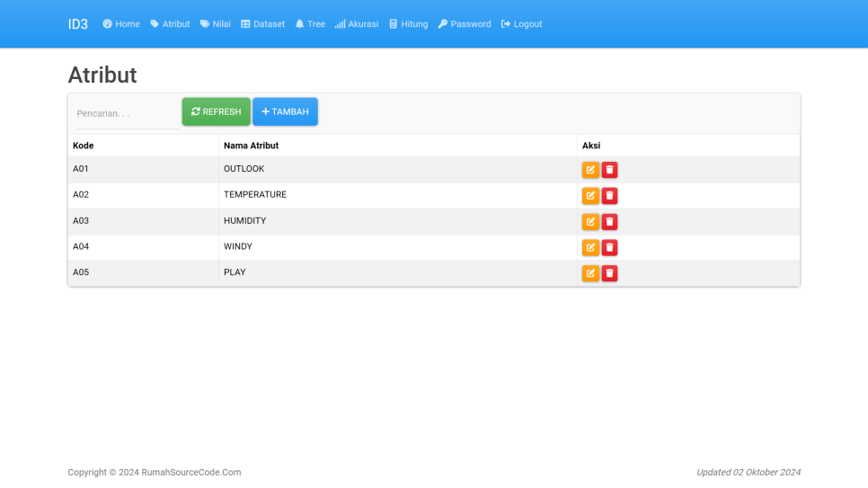868x488 pixels.
Task: Click the edit icon for OUTLOOK row
Action: click(590, 170)
